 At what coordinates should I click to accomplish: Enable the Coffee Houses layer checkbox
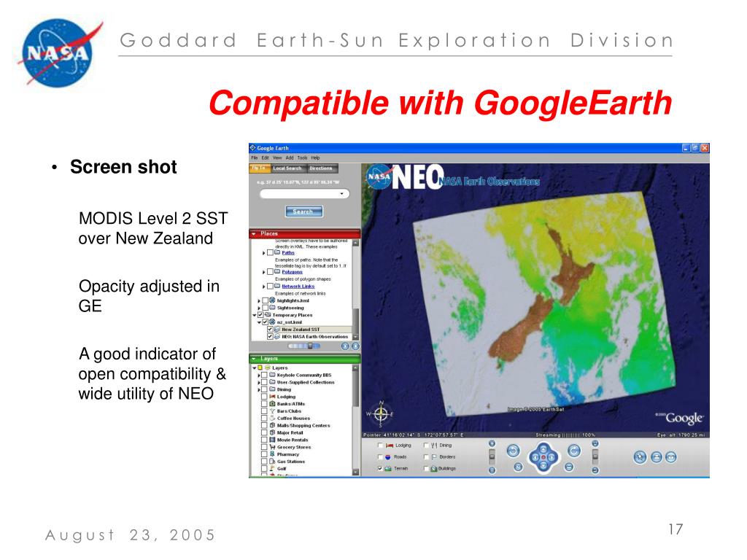pyautogui.click(x=264, y=418)
